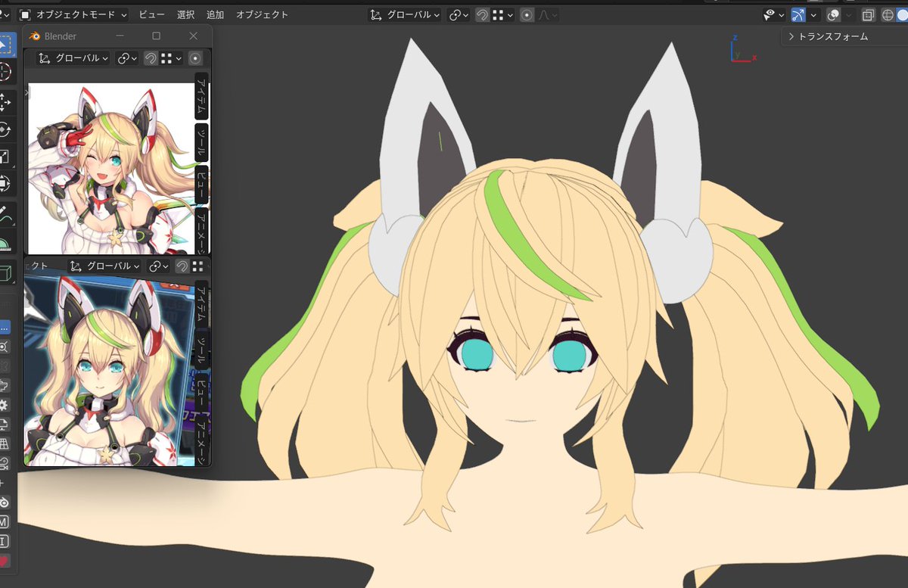Open main header グローバル orientation dropdown
The image size is (908, 588).
[x=405, y=14]
